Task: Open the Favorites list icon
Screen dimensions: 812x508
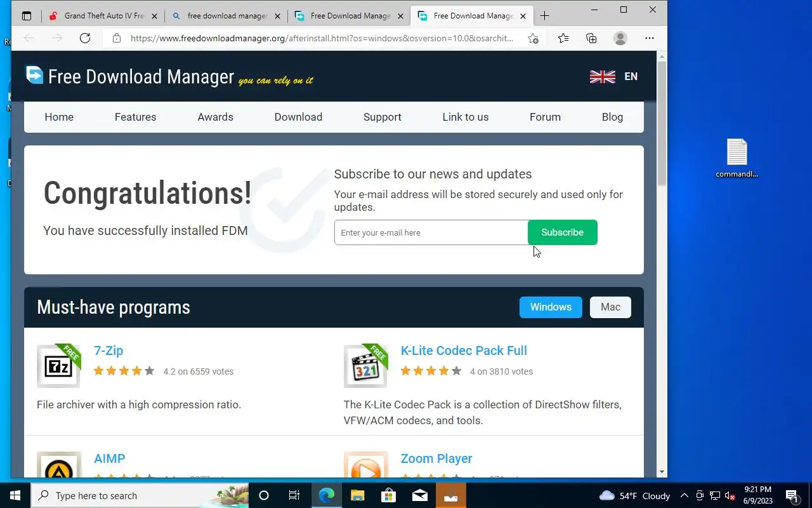Action: (563, 38)
